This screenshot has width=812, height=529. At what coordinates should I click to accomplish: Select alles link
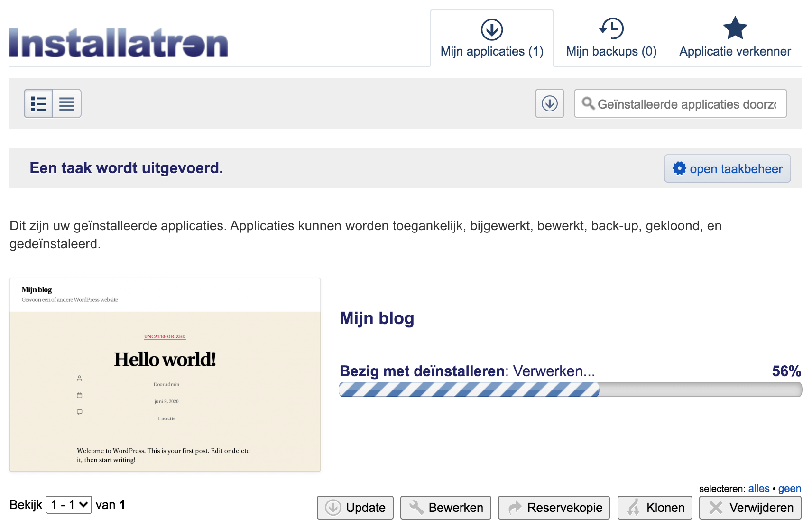coord(759,489)
